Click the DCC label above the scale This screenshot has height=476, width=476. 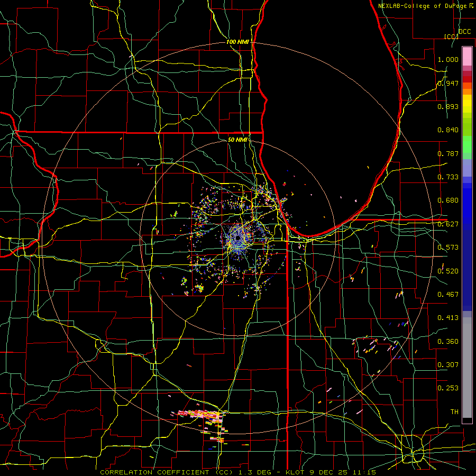[x=464, y=32]
